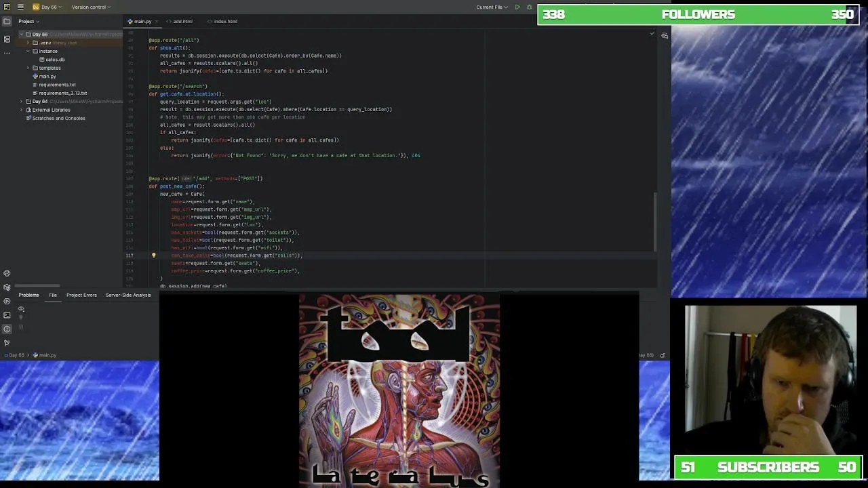Click the project panel horizontal scrollbar
The height and width of the screenshot is (488, 868).
37,286
